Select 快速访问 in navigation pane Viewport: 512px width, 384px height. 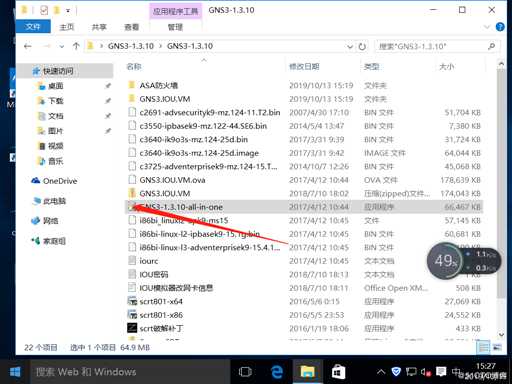point(58,71)
